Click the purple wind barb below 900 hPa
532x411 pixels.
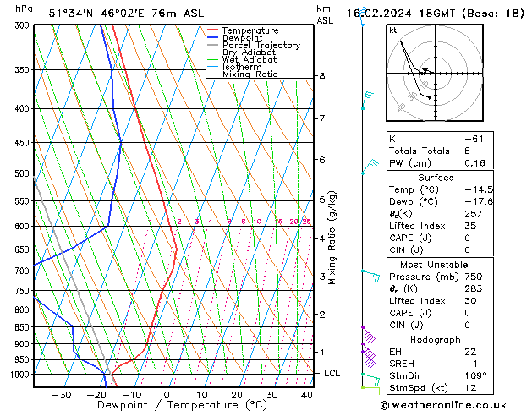pos(369,359)
